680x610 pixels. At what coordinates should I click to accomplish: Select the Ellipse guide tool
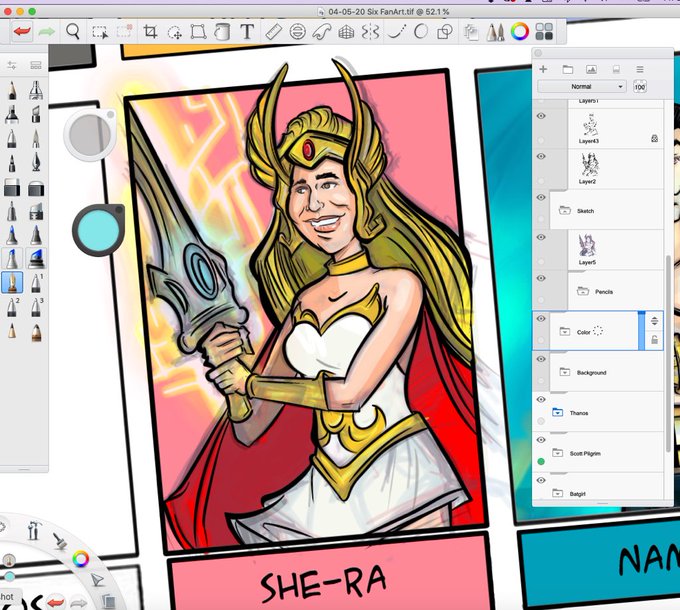coord(298,32)
